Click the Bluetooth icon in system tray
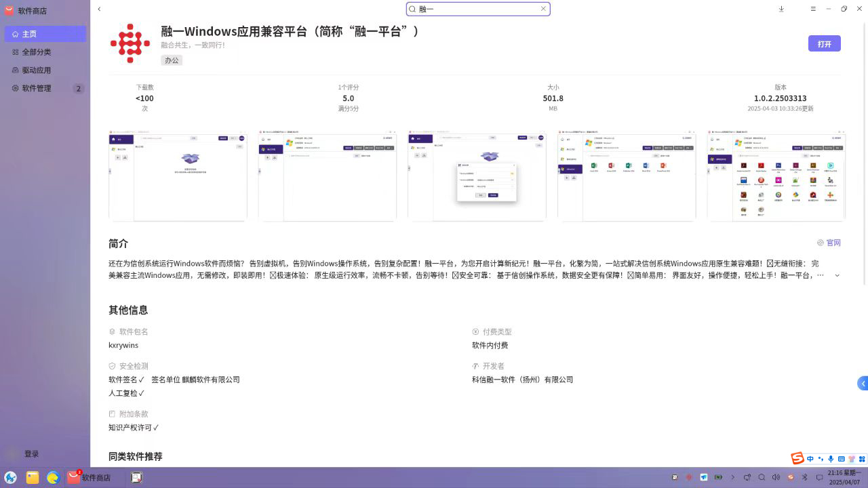 coord(805,478)
